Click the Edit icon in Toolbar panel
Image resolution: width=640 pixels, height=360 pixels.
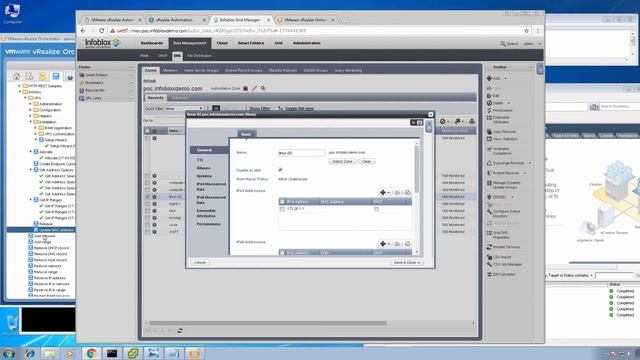coord(489,96)
